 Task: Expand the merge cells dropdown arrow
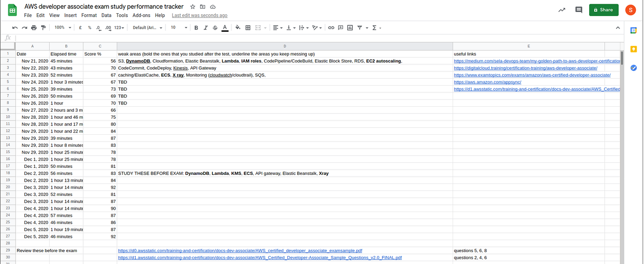coord(264,28)
